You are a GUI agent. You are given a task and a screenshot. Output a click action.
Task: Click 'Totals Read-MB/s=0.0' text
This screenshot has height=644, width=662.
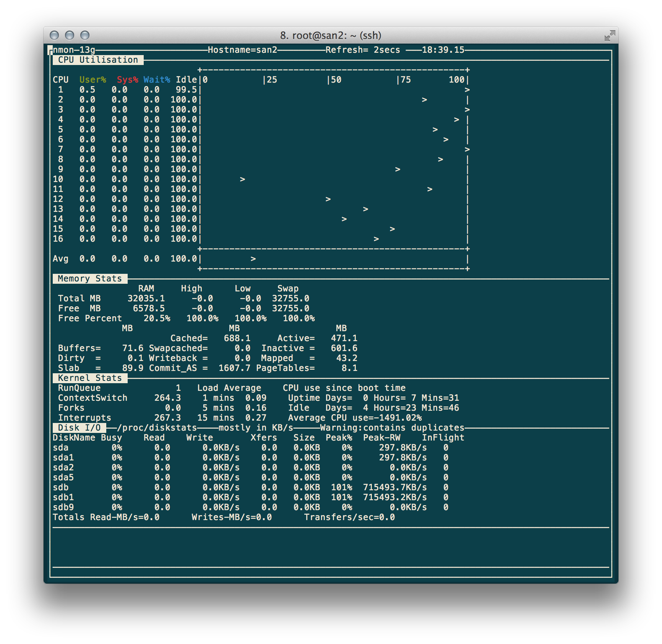point(106,517)
